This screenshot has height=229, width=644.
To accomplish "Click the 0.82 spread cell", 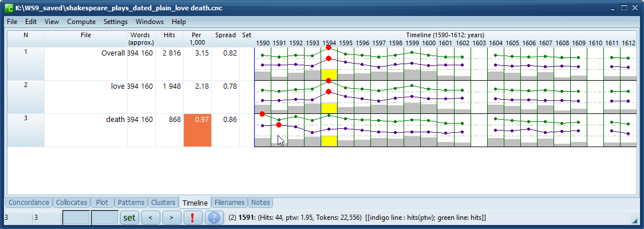I will click(226, 64).
